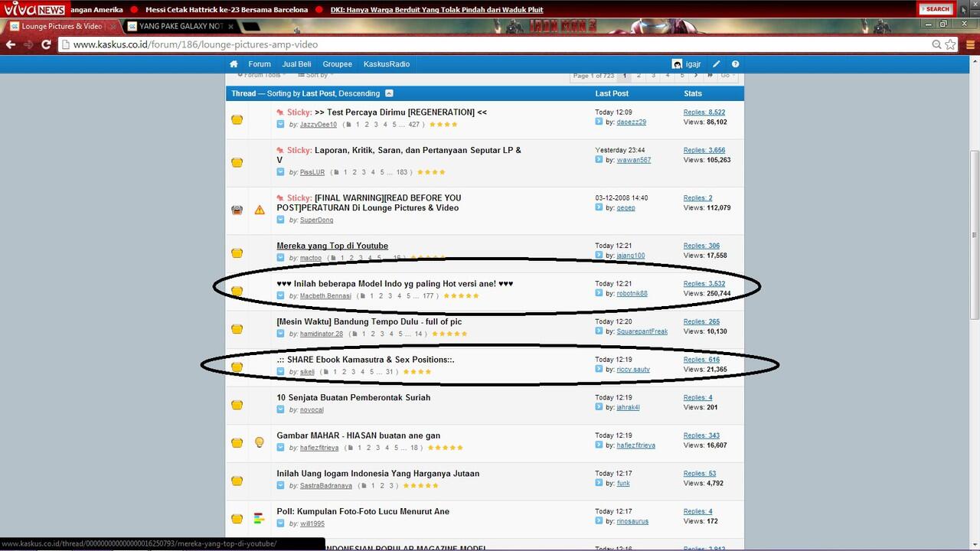This screenshot has width=980, height=551.
Task: Open the Chrome menu hamburger icon
Action: (970, 44)
